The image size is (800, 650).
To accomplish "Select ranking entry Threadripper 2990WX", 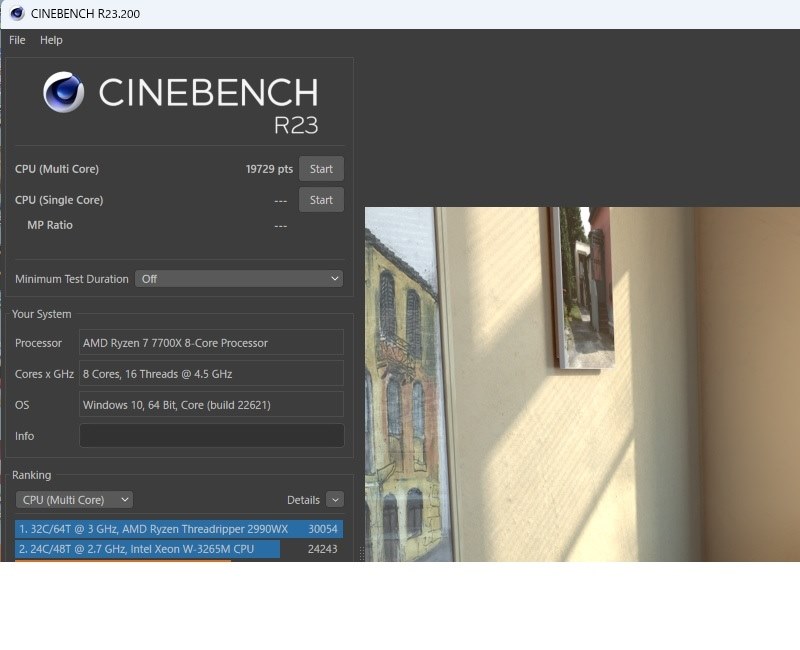I will pos(179,529).
